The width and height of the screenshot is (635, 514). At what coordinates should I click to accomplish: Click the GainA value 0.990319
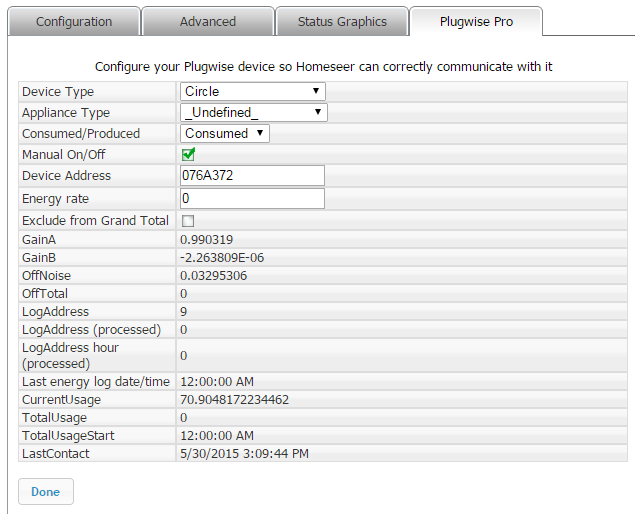click(x=207, y=240)
